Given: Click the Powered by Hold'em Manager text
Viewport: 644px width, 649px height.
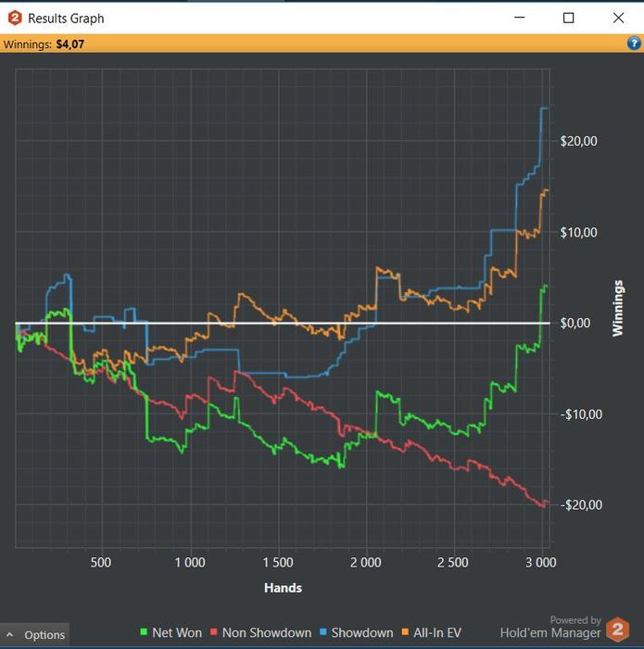Looking at the screenshot, I should (550, 627).
